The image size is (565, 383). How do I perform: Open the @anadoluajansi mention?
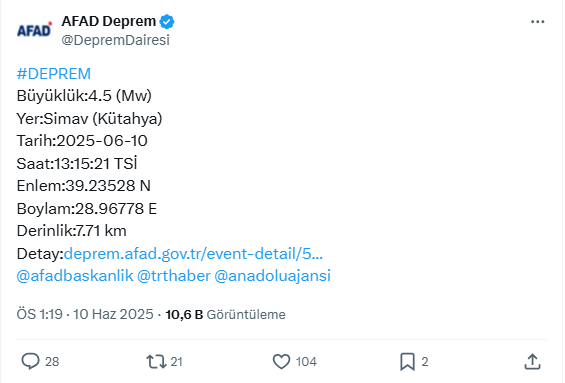click(272, 276)
